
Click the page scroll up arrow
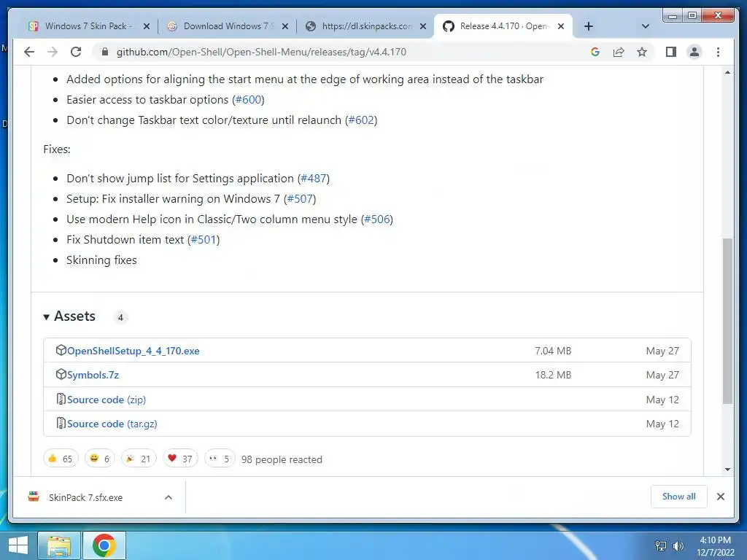(x=727, y=72)
